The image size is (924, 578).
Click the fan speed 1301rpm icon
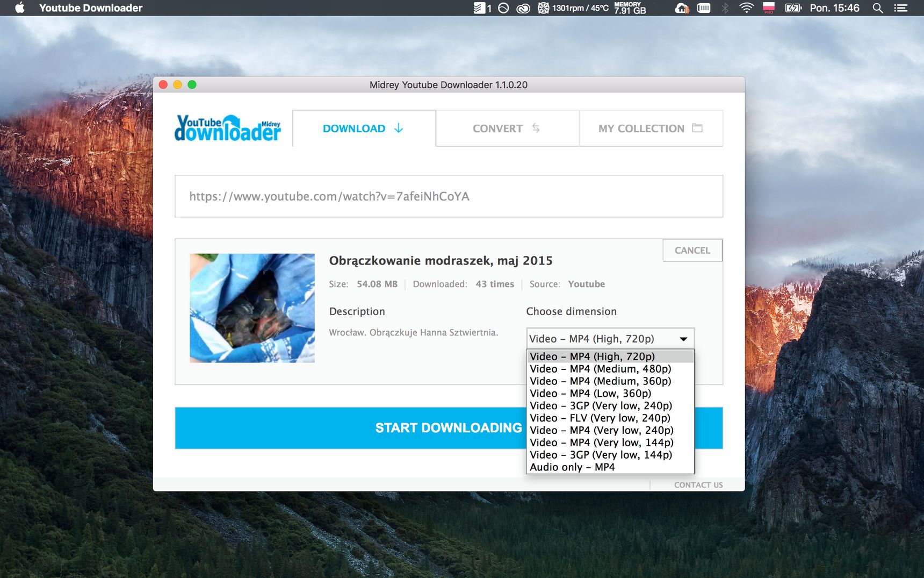[543, 8]
